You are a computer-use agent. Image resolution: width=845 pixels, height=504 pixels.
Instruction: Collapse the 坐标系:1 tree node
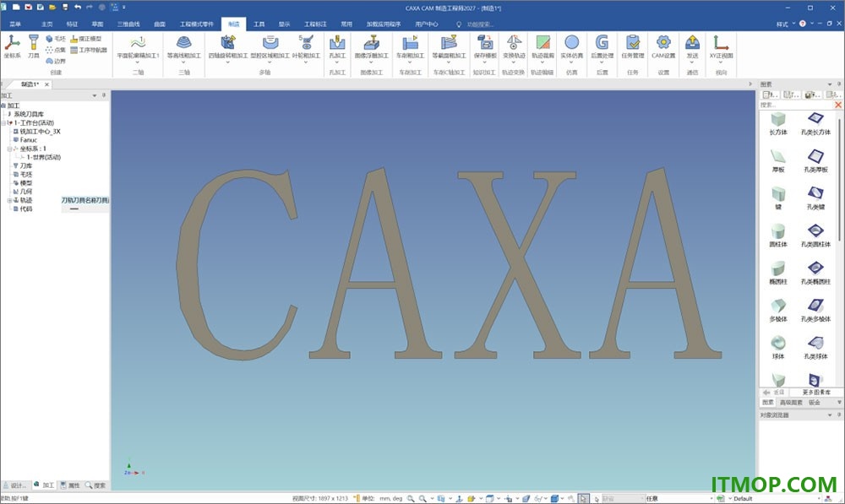tap(9, 149)
